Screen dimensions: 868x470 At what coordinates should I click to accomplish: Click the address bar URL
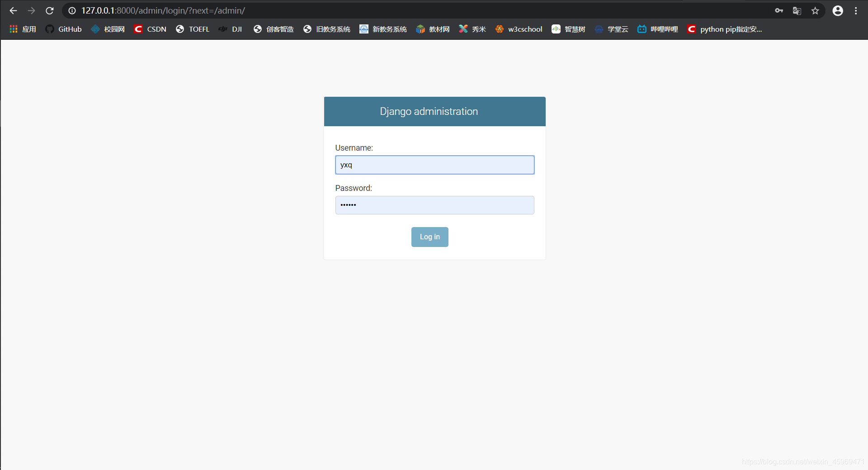(x=163, y=11)
